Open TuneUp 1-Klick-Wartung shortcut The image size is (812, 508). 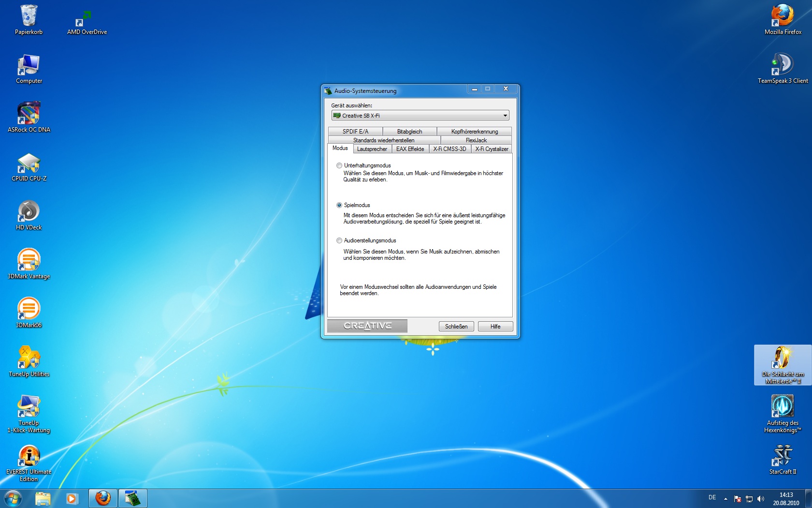[29, 414]
